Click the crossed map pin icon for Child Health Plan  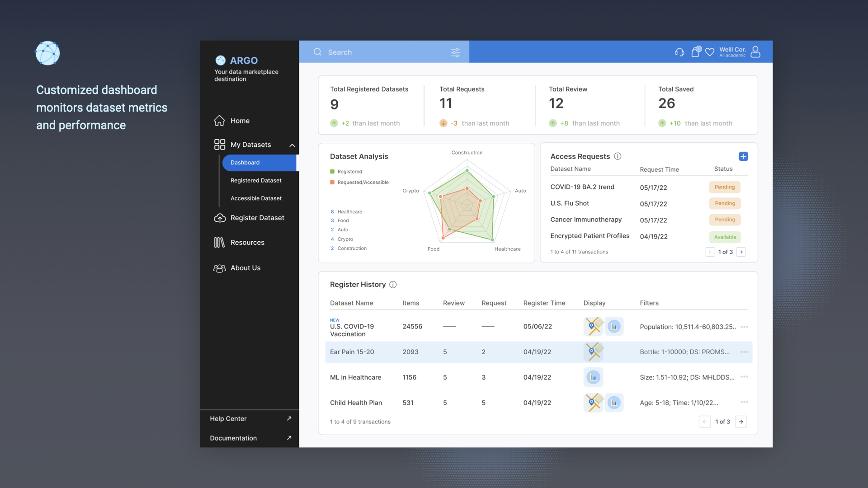click(x=593, y=402)
